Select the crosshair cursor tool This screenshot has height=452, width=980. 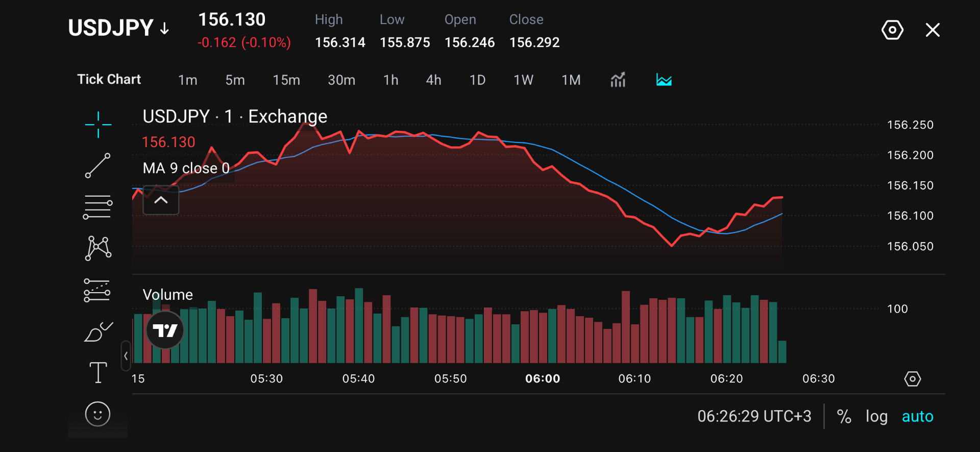tap(98, 125)
